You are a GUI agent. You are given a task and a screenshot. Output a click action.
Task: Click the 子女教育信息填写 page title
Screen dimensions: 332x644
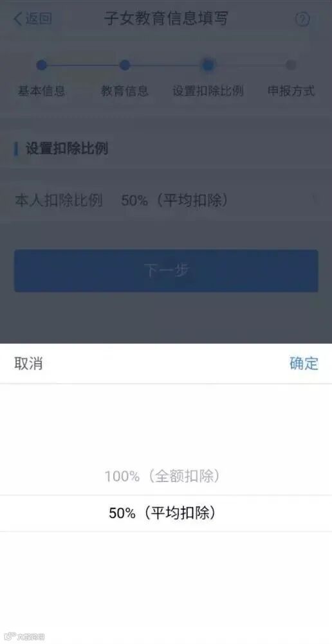coord(166,19)
